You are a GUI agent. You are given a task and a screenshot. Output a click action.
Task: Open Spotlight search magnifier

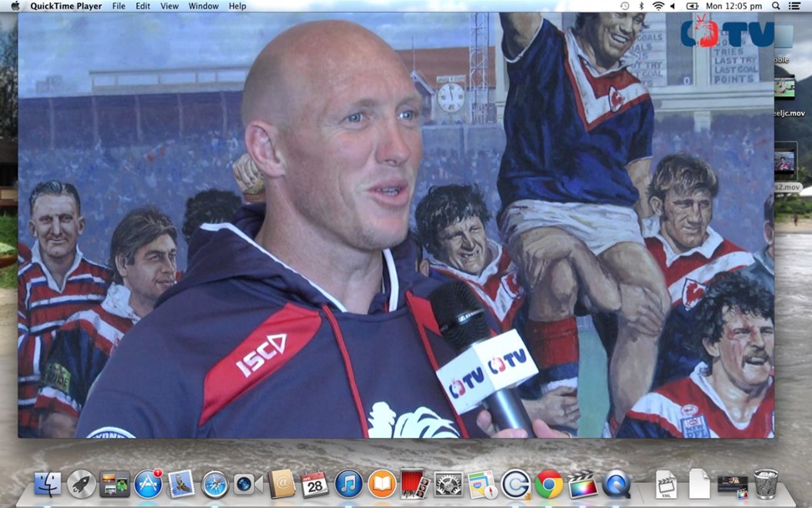pyautogui.click(x=776, y=6)
